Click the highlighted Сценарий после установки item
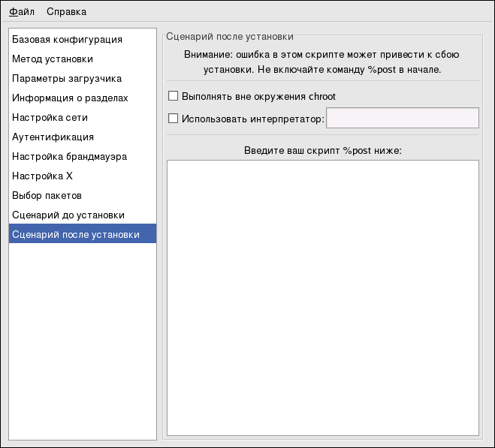The width and height of the screenshot is (495, 448). click(x=76, y=234)
